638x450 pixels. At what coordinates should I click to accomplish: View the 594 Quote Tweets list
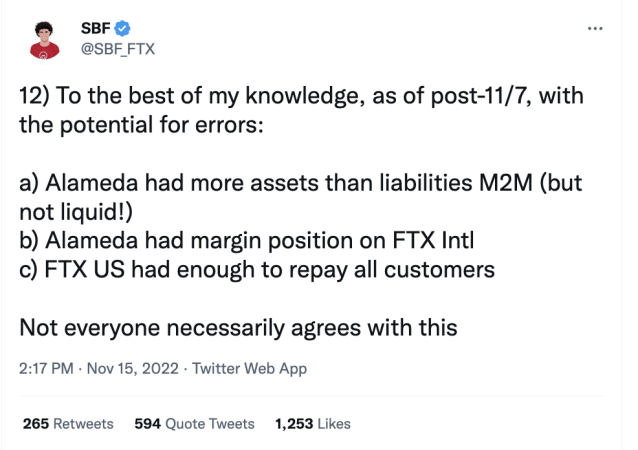coord(194,424)
